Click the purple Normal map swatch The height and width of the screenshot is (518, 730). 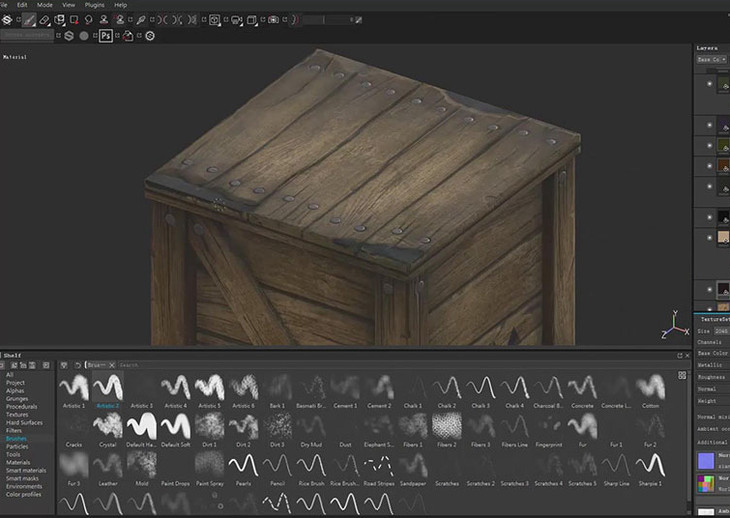pos(706,460)
